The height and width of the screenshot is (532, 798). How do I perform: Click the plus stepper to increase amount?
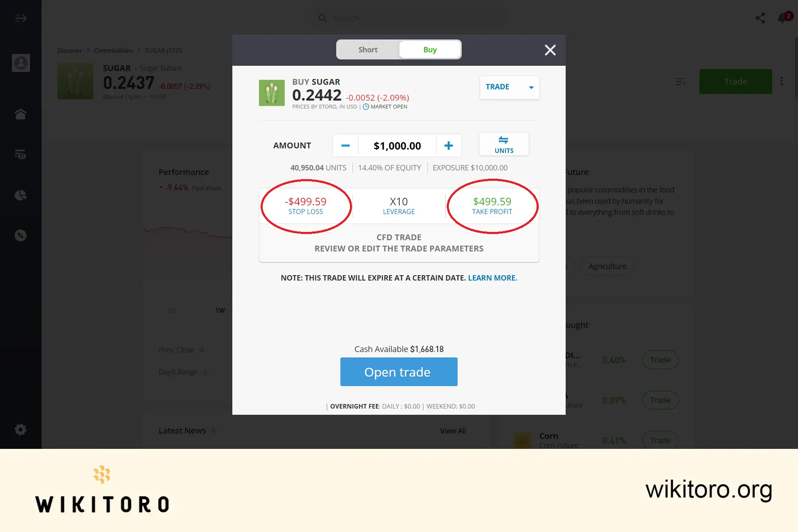tap(448, 145)
